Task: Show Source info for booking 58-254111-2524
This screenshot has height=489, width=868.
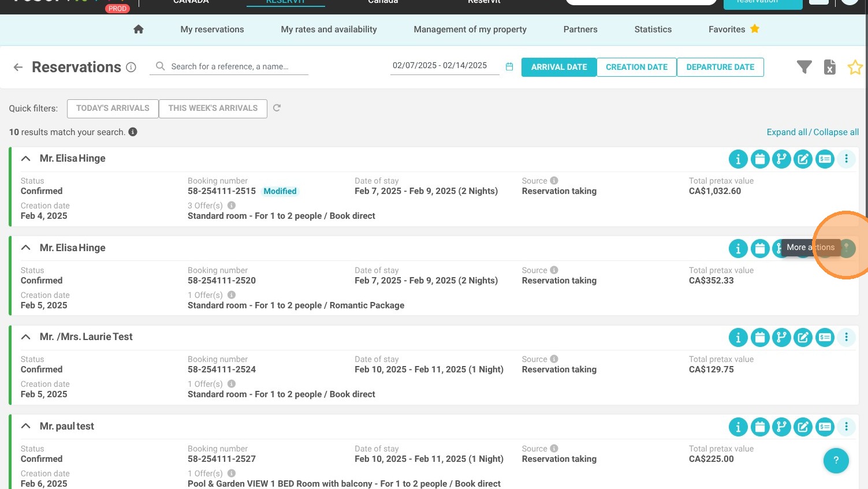Action: (x=554, y=359)
